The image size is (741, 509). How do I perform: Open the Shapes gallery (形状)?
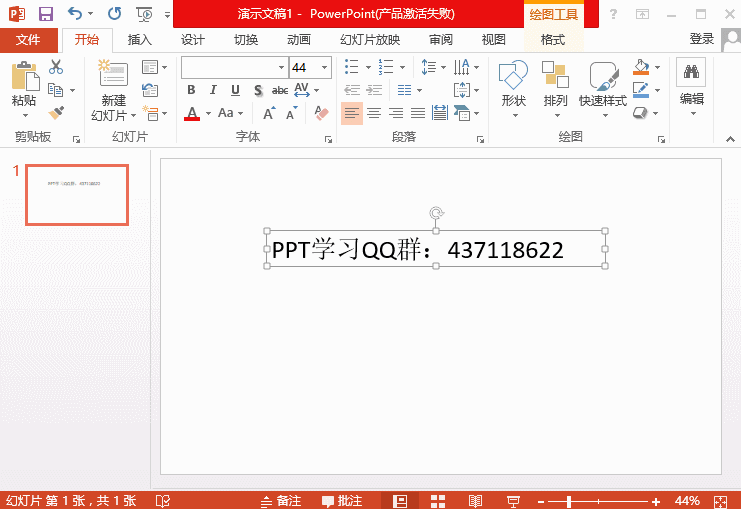(513, 86)
